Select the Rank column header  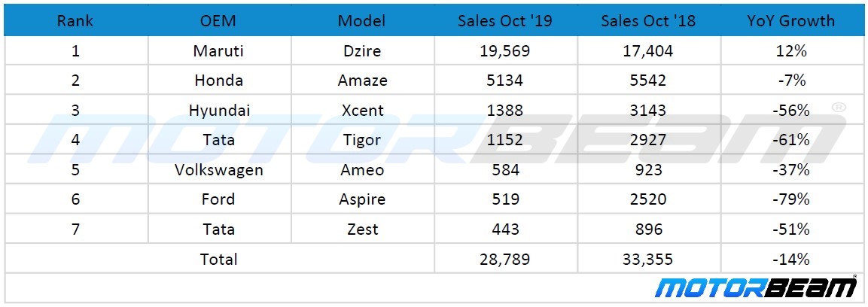coord(76,21)
